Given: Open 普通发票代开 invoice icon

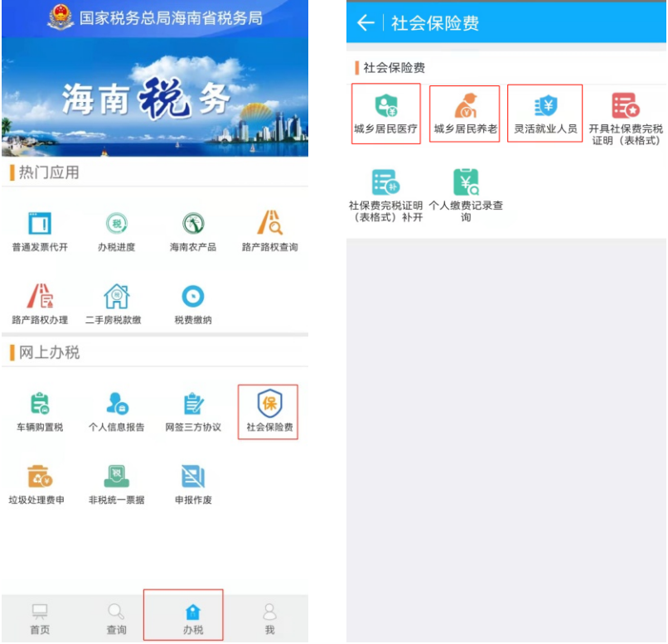Looking at the screenshot, I should [40, 223].
